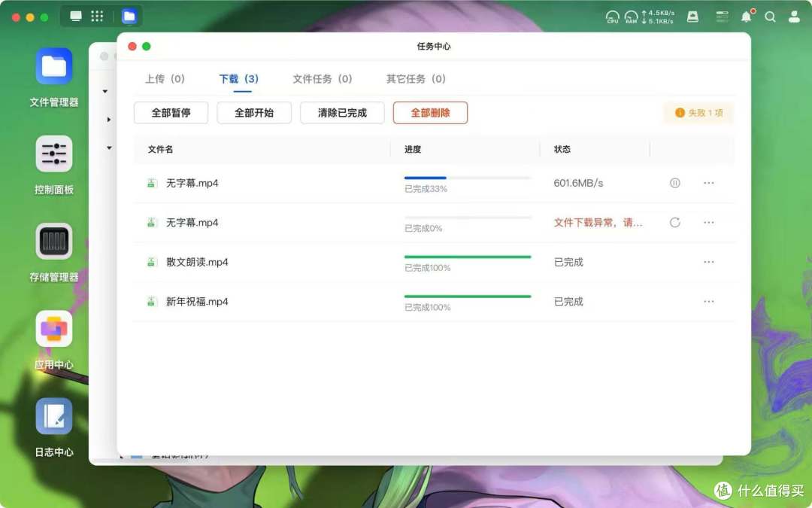The height and width of the screenshot is (508, 812).
Task: Switch to the 上传 (0) tab
Action: point(165,79)
